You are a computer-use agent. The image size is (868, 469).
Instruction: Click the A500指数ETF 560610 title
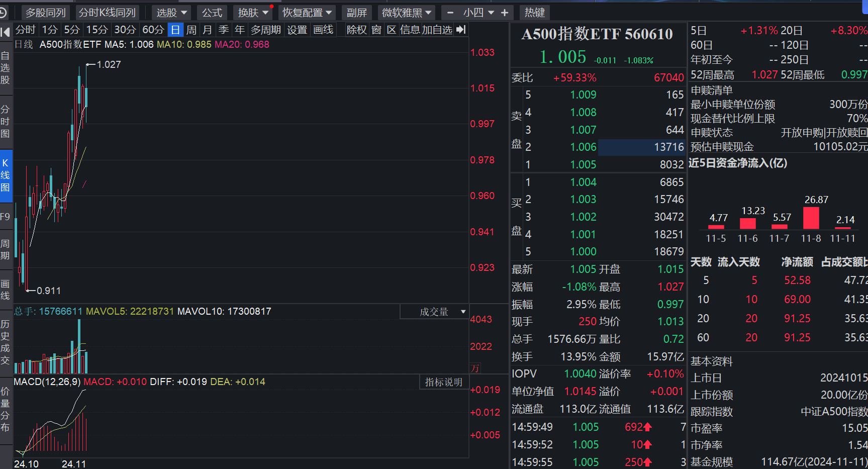(597, 34)
